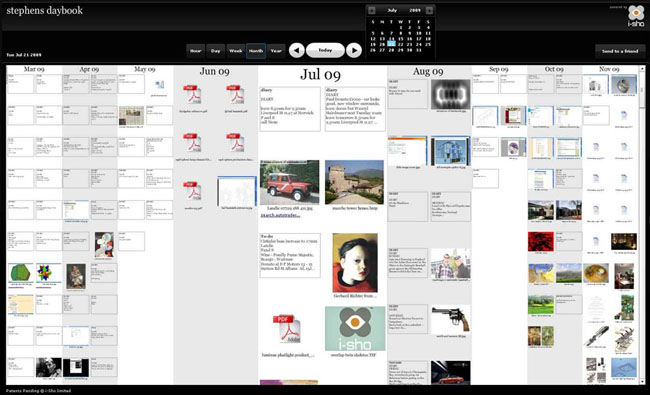Show previous month in mini calendar
The width and height of the screenshot is (650, 395).
click(x=372, y=10)
